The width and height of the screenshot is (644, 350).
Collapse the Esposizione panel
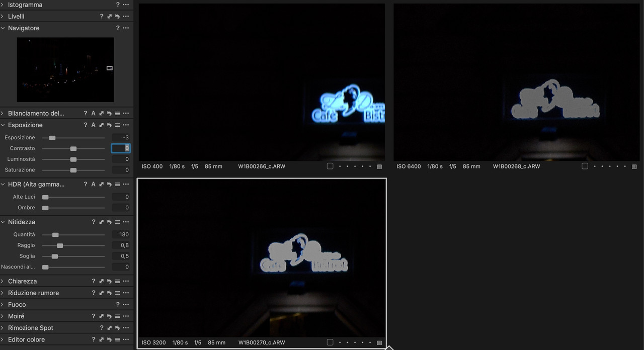[3, 125]
